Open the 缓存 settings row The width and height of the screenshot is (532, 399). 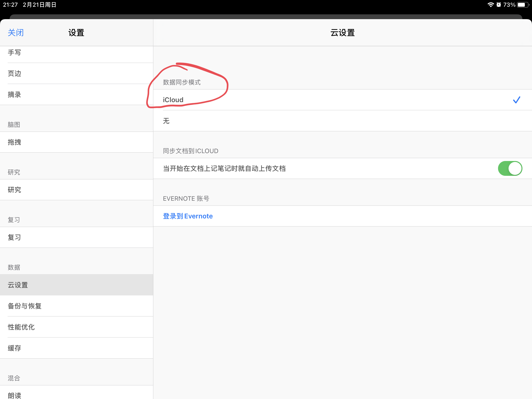[x=77, y=348]
